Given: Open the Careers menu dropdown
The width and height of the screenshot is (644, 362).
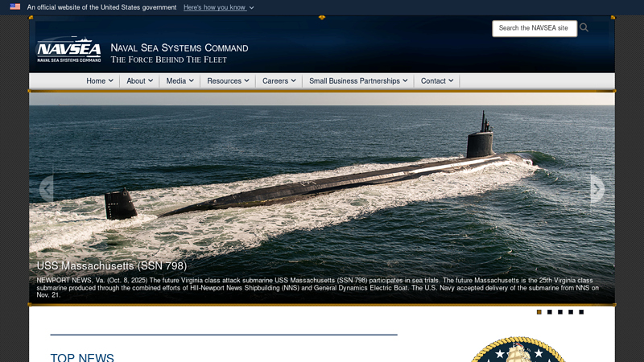Looking at the screenshot, I should click(x=279, y=81).
